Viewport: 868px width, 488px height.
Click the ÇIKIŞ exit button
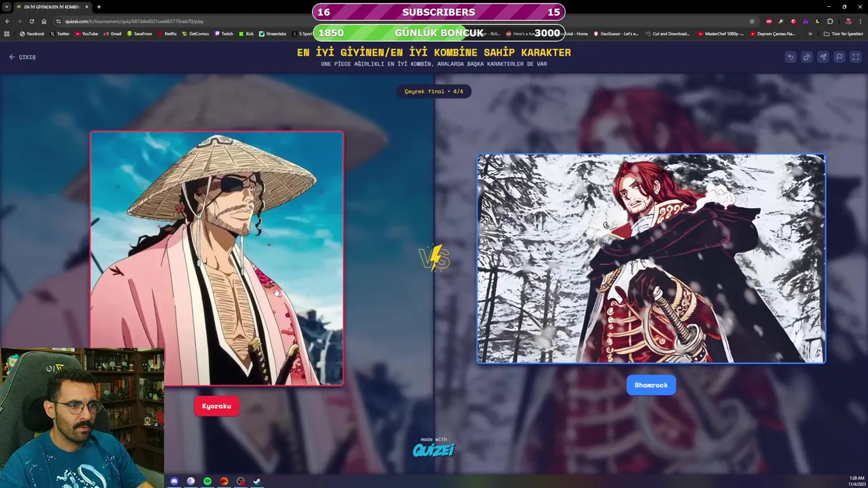[x=22, y=57]
